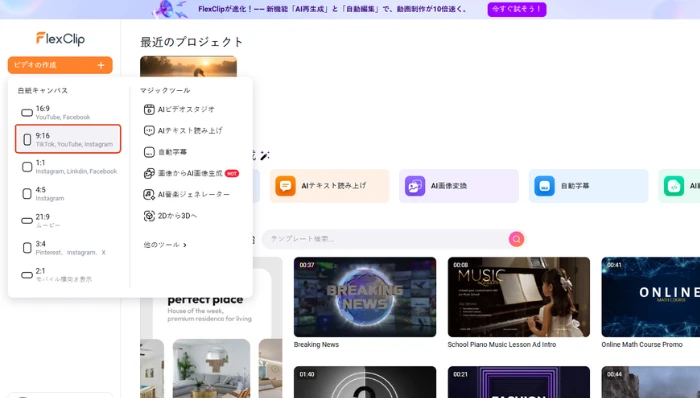Click the purple AI画像変換 card icon
The image size is (700, 400).
(x=415, y=186)
